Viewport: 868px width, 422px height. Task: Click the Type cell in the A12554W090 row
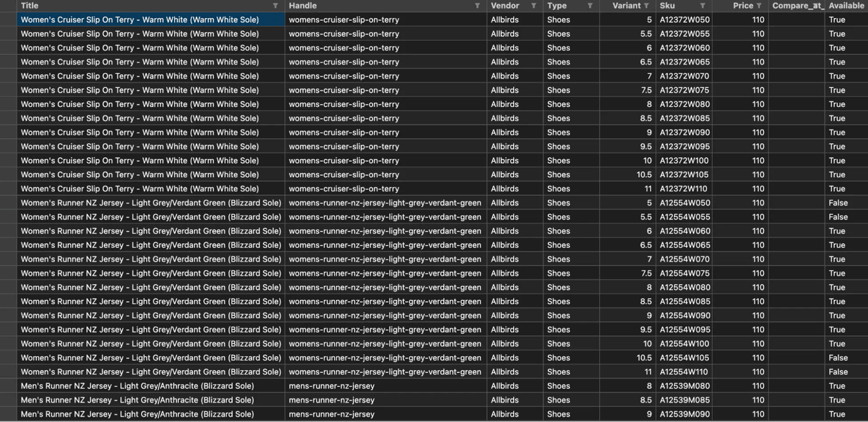[558, 316]
